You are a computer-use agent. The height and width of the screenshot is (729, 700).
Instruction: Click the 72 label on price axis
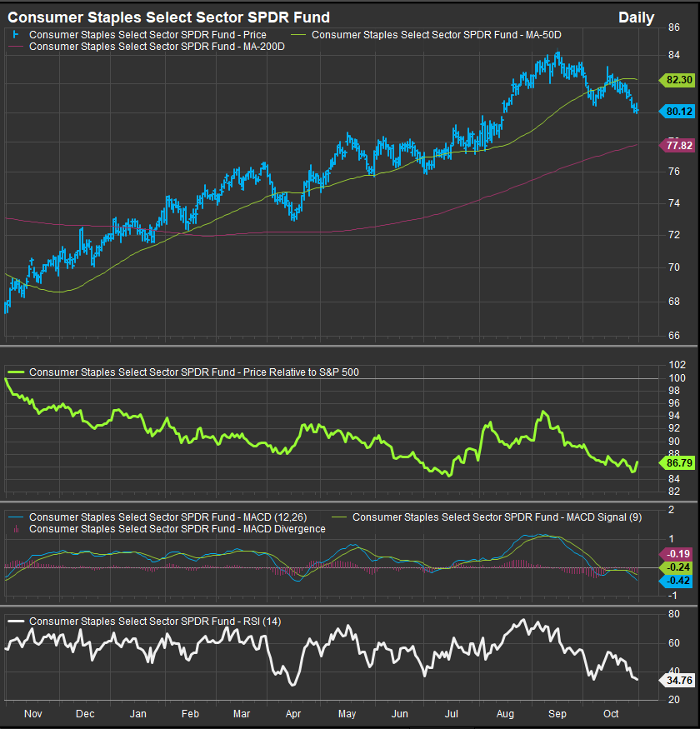click(x=674, y=235)
